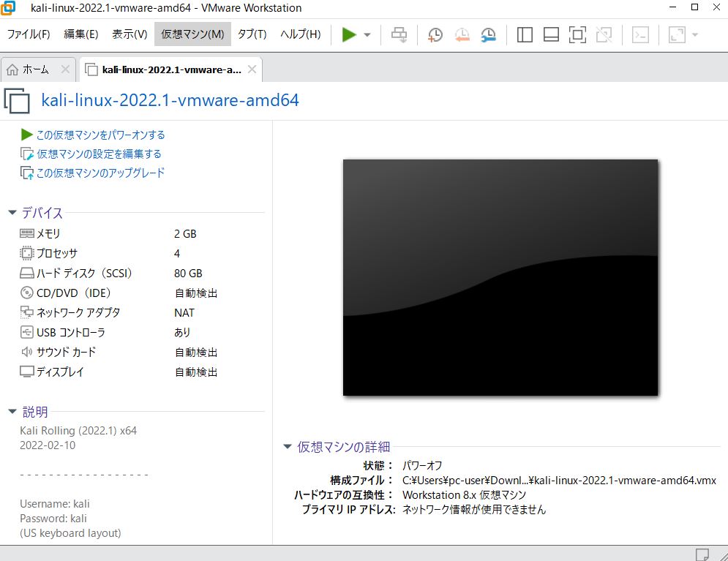Collapse the デバイス section
This screenshot has width=728, height=561.
click(x=12, y=213)
